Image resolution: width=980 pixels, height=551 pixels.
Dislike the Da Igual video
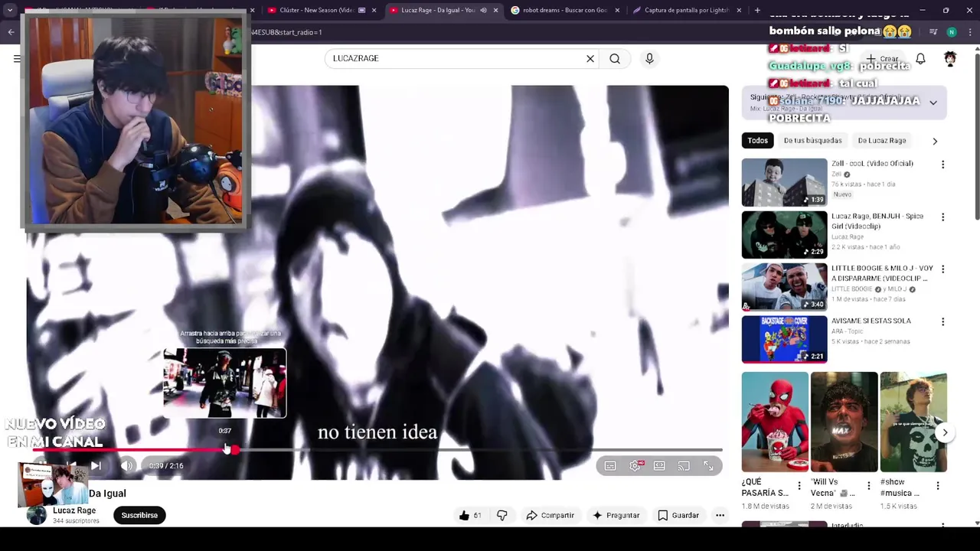point(502,515)
